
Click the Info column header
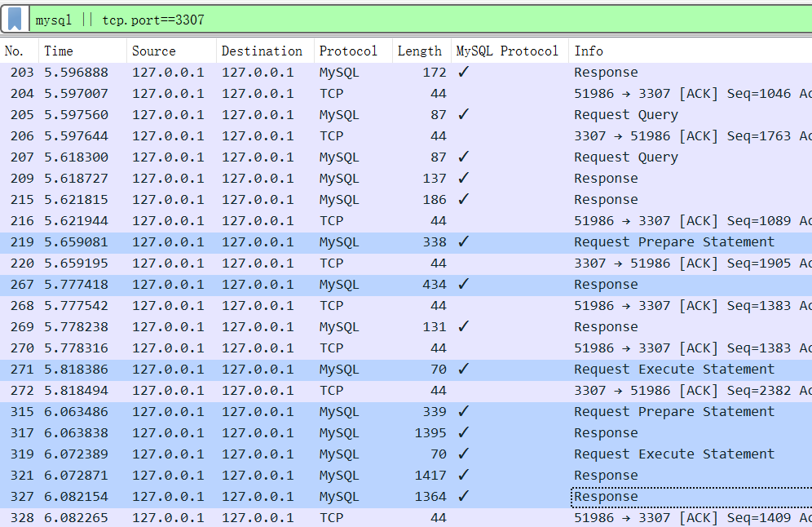[589, 51]
